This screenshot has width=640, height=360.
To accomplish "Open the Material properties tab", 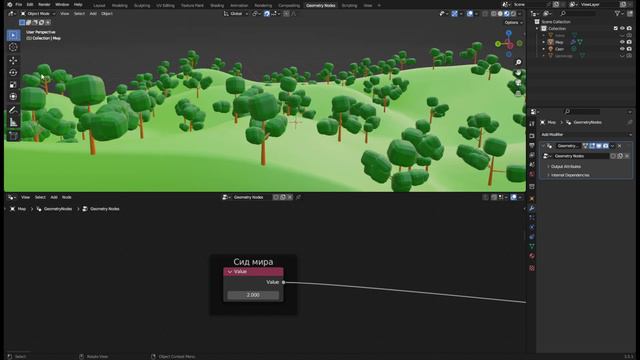I will pos(532,256).
